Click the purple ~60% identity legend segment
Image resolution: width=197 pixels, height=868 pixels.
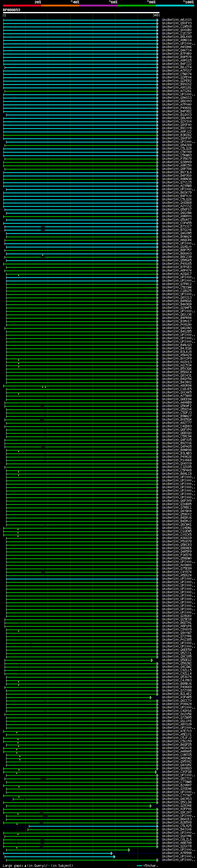[99, 6]
